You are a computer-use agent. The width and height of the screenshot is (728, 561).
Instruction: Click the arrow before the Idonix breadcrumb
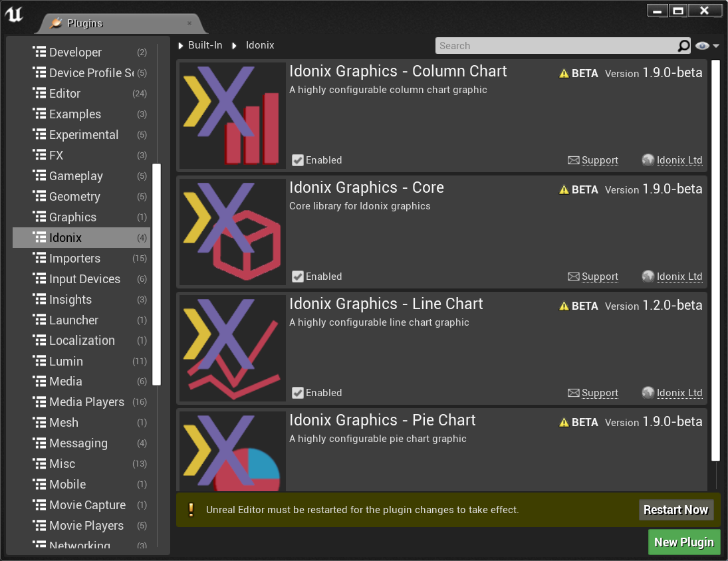[235, 45]
